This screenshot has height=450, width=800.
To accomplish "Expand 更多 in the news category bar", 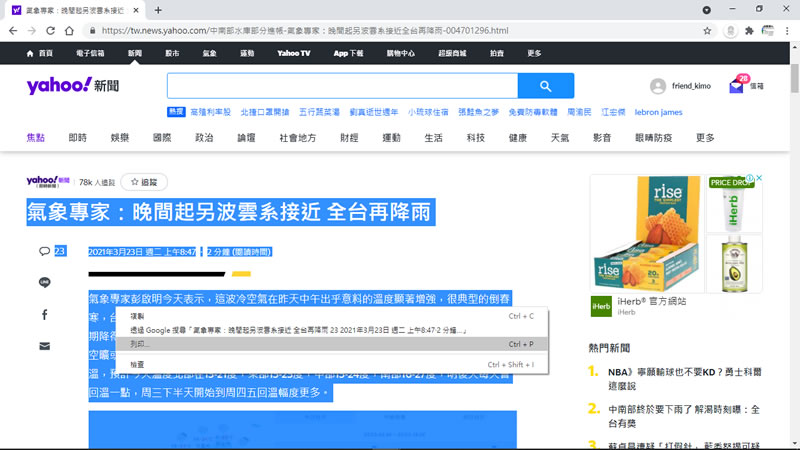I will [705, 137].
